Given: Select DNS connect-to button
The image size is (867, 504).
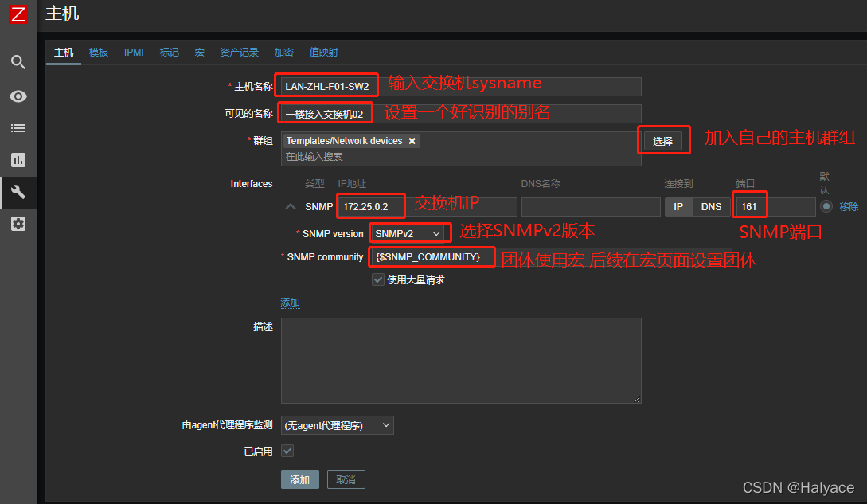Looking at the screenshot, I should click(x=711, y=206).
